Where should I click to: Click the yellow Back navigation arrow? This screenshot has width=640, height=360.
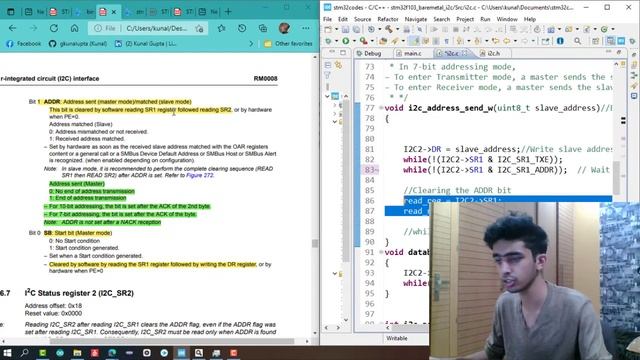click(506, 41)
